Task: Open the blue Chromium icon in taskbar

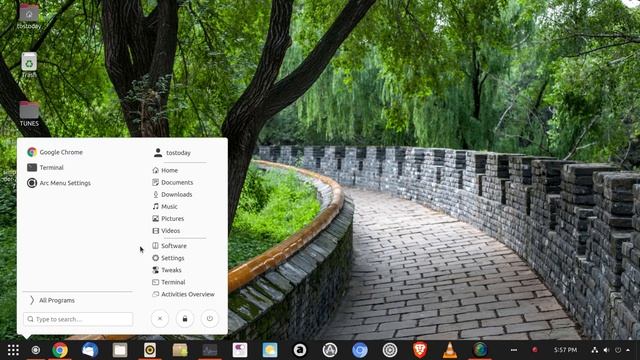Action: click(360, 350)
